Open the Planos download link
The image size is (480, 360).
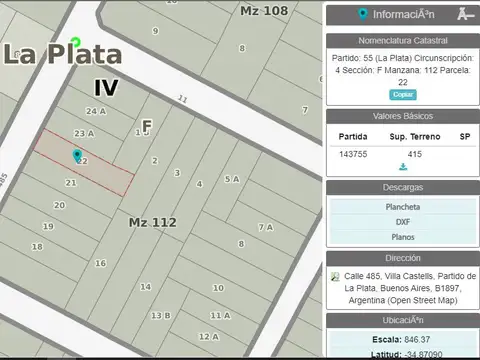(403, 237)
